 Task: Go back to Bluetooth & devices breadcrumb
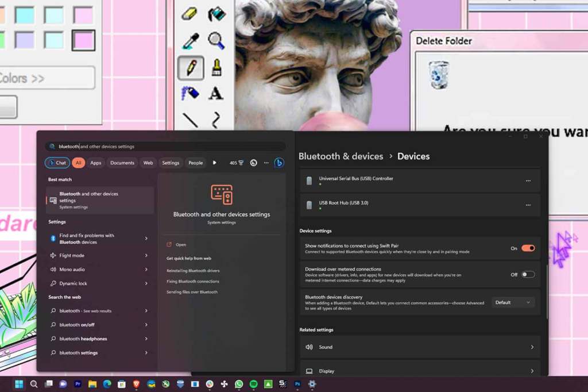point(341,156)
